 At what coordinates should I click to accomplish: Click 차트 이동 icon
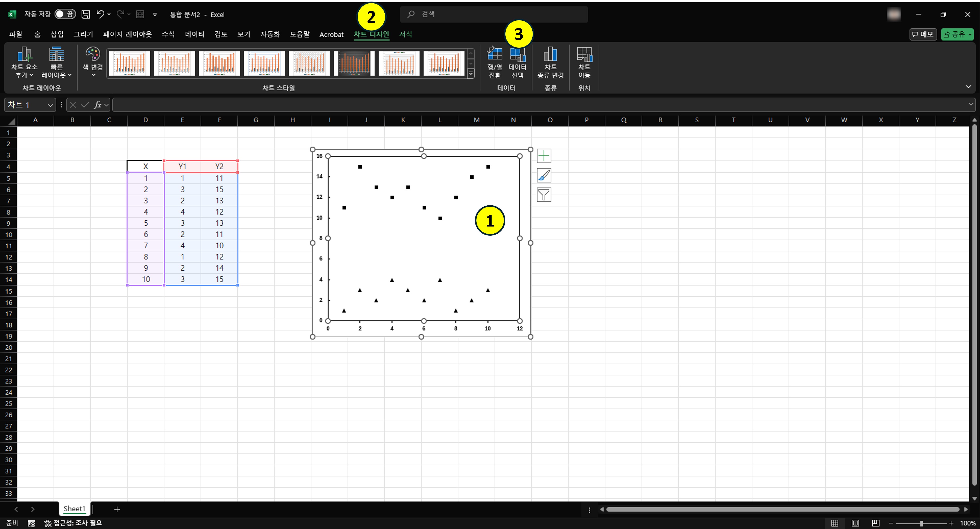tap(584, 62)
